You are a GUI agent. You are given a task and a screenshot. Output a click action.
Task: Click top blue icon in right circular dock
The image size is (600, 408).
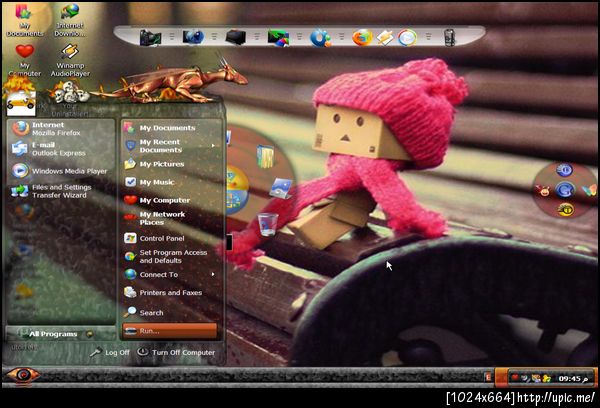(x=564, y=170)
